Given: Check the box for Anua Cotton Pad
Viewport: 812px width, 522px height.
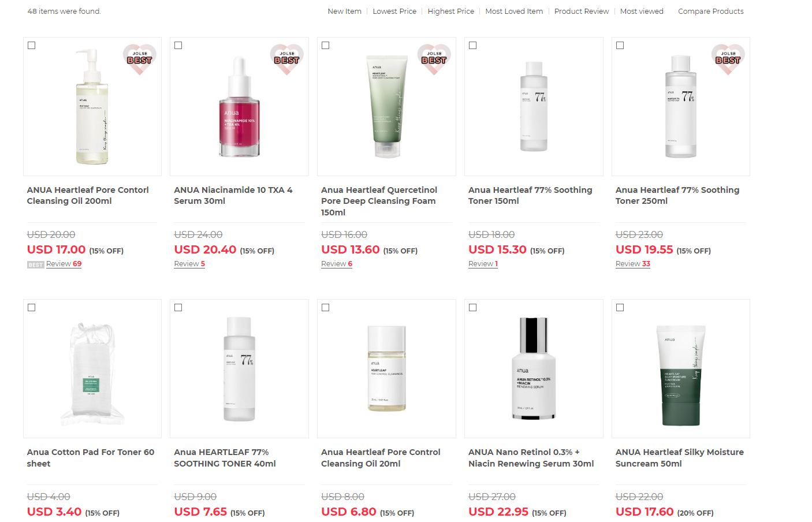Looking at the screenshot, I should tap(32, 308).
